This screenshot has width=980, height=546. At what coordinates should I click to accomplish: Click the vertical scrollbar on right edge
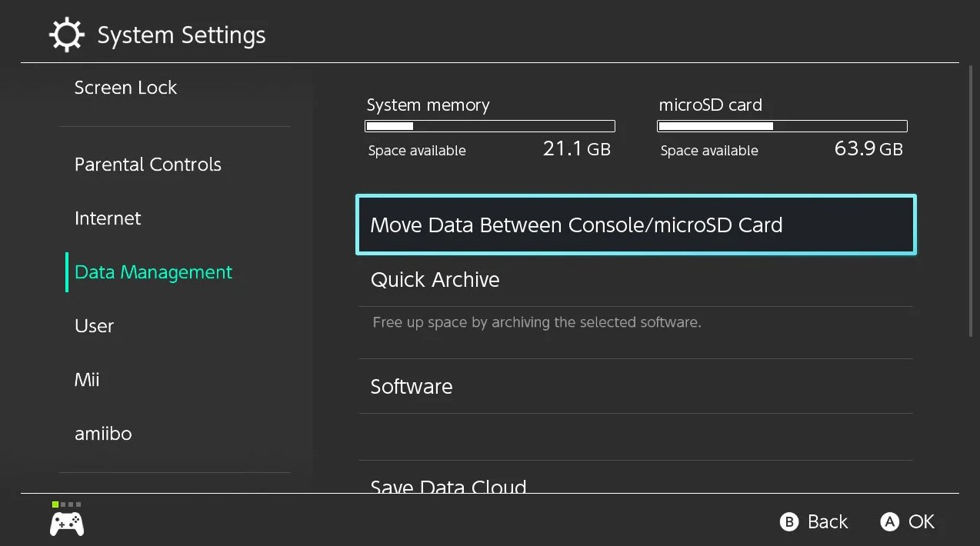tap(971, 201)
